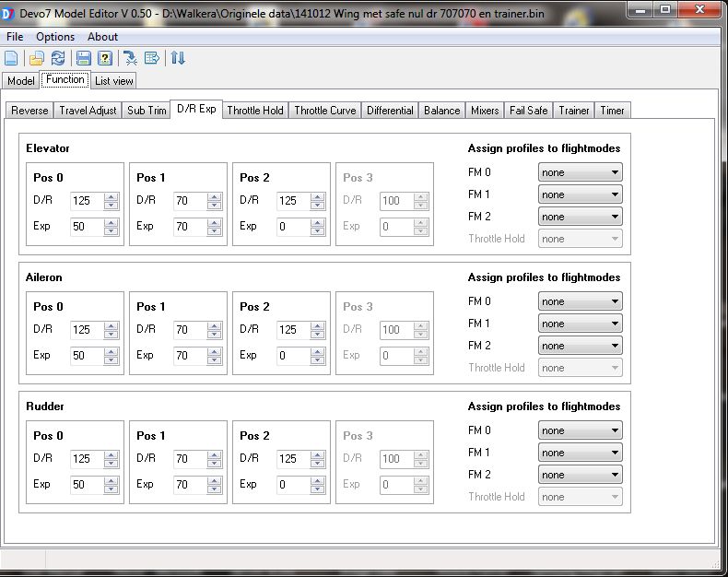
Task: Click the floppy disk with question mark icon
Action: [105, 58]
